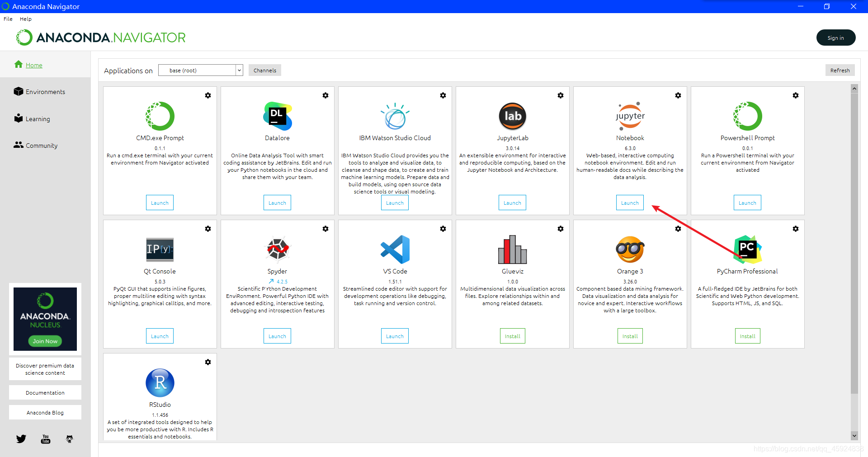The width and height of the screenshot is (868, 457).
Task: Open settings gear on CMD.exe Prompt card
Action: coord(208,95)
